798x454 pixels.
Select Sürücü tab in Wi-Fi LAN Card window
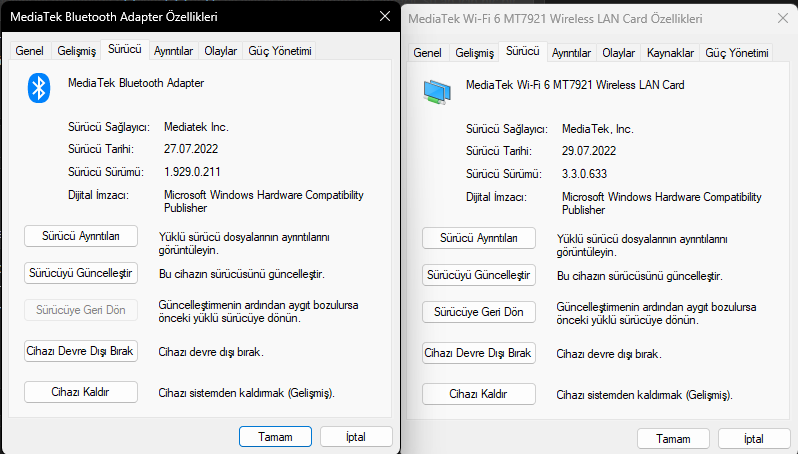coord(523,51)
